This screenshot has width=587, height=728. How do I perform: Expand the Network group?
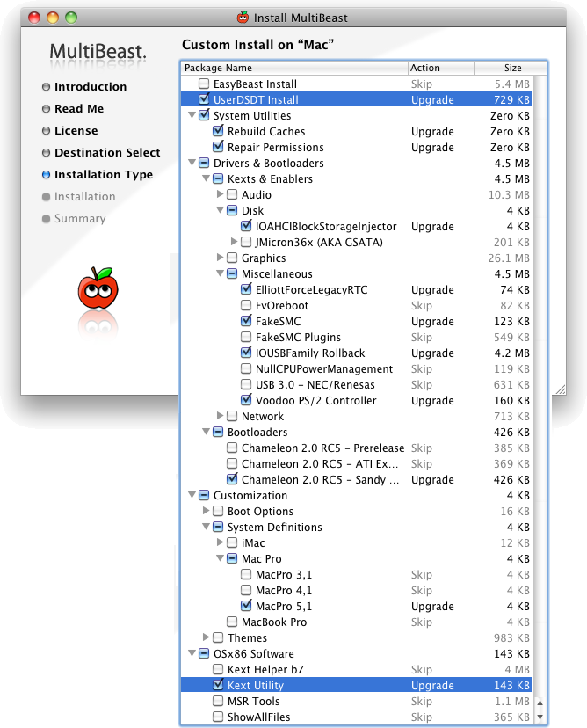click(x=221, y=416)
